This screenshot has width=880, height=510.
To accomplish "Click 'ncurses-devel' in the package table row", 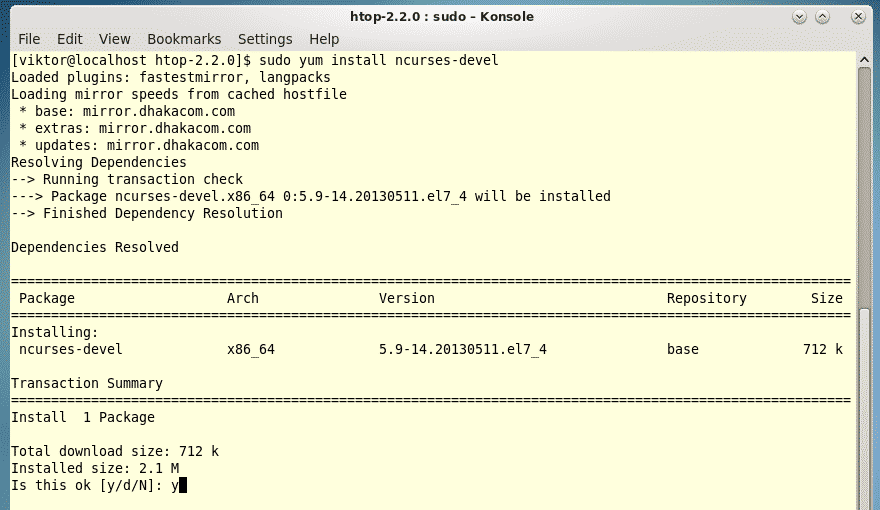I will click(x=71, y=350).
